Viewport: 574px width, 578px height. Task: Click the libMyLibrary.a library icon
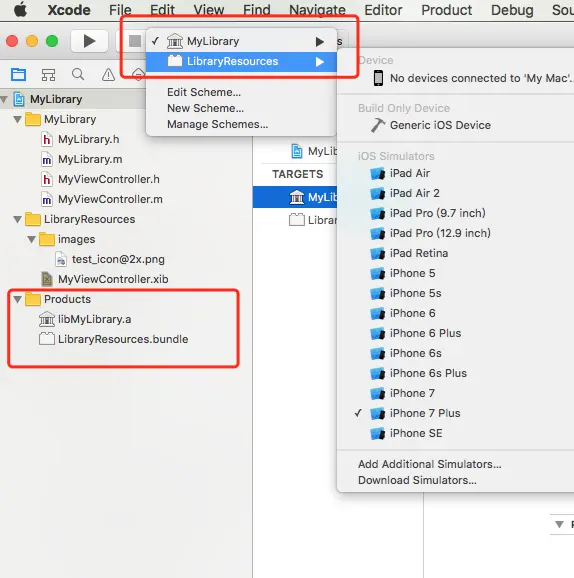point(47,319)
